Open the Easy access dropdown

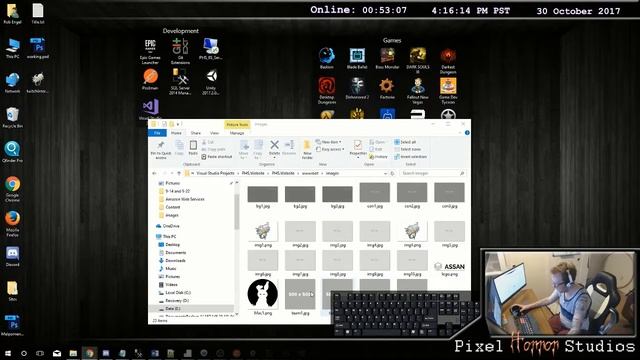coord(330,149)
